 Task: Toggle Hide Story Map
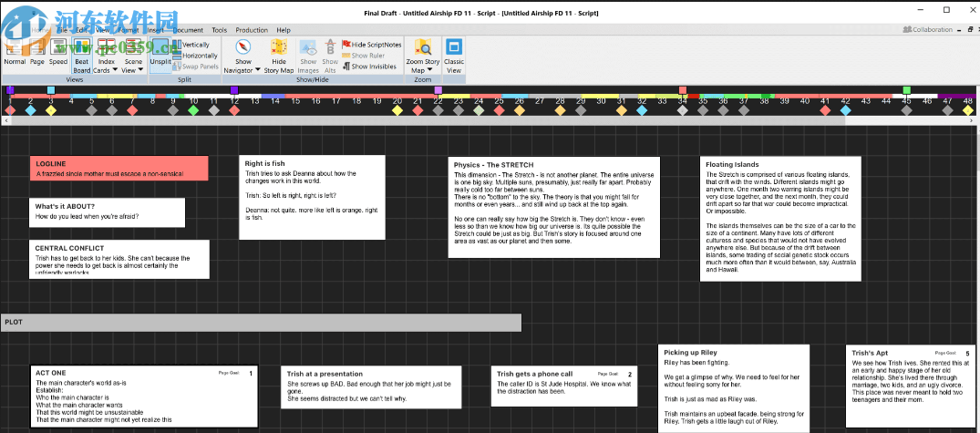click(279, 57)
